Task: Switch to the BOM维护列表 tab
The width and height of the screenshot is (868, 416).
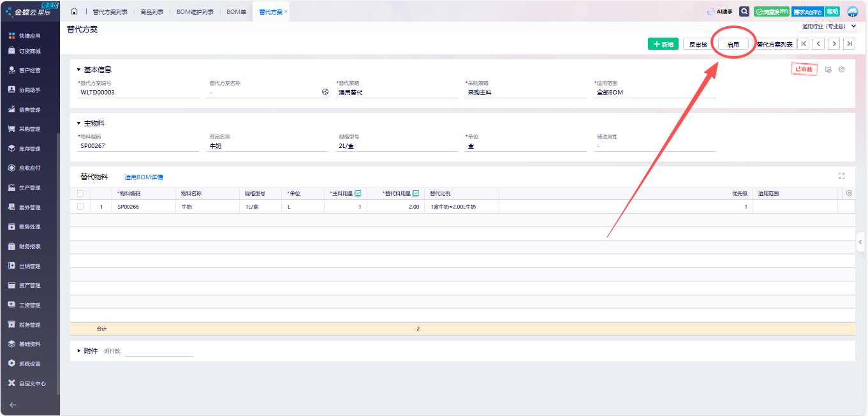Action: tap(195, 11)
